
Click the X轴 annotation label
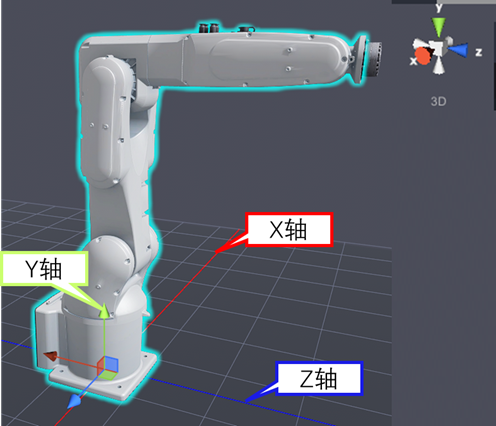(x=289, y=230)
